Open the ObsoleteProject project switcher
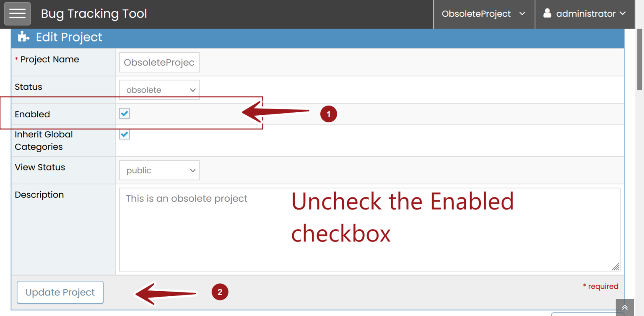The width and height of the screenshot is (644, 316). [484, 13]
